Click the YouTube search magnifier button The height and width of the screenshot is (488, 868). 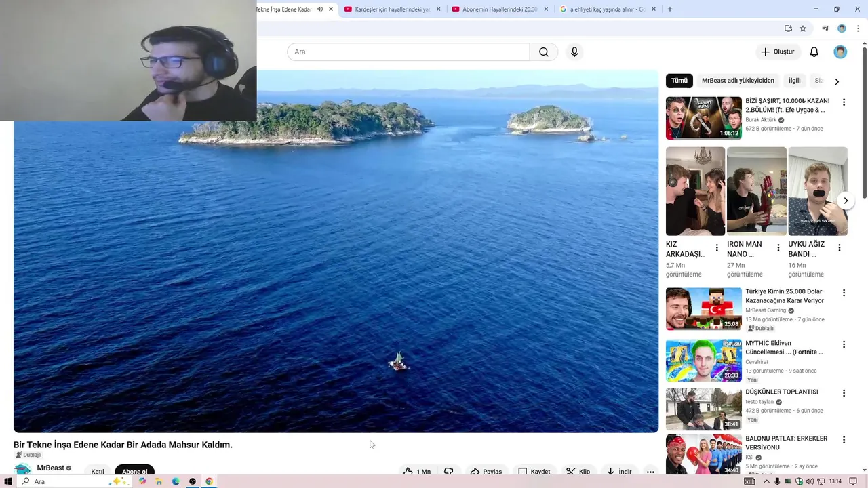pos(544,52)
